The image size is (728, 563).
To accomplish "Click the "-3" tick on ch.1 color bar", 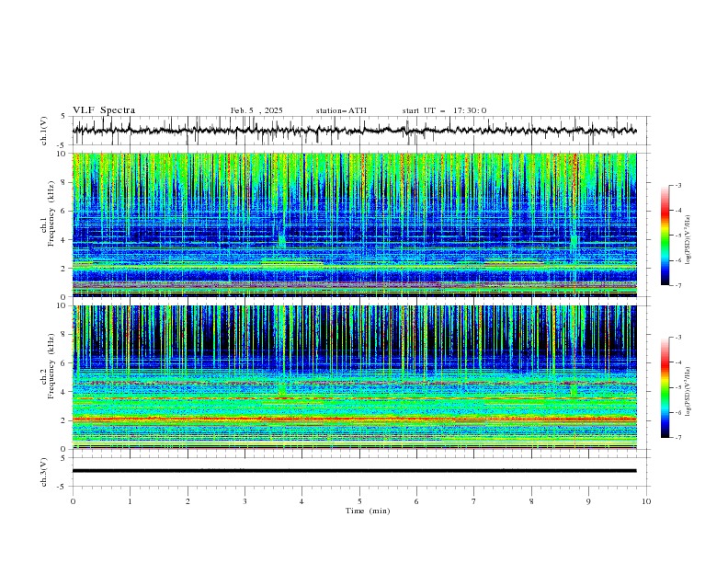I will coord(678,185).
